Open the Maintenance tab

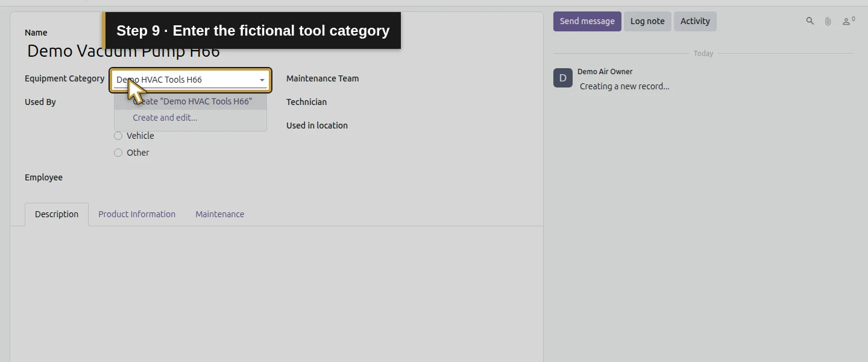(x=220, y=214)
